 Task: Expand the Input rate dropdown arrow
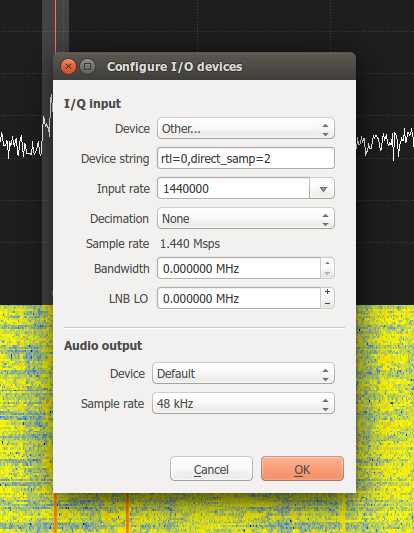tap(323, 189)
